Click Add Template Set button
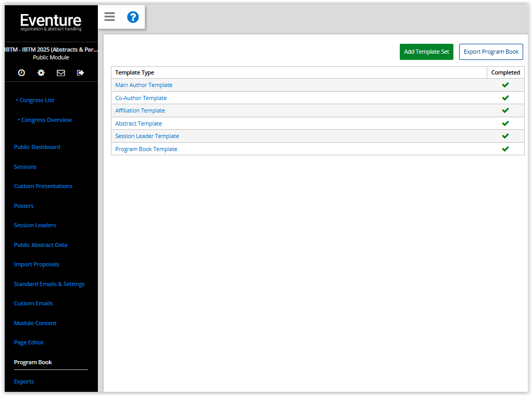The height and width of the screenshot is (396, 532). [x=426, y=52]
